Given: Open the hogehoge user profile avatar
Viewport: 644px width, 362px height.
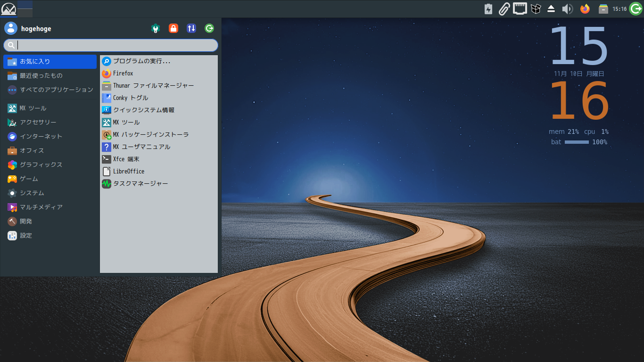Looking at the screenshot, I should click(x=10, y=28).
